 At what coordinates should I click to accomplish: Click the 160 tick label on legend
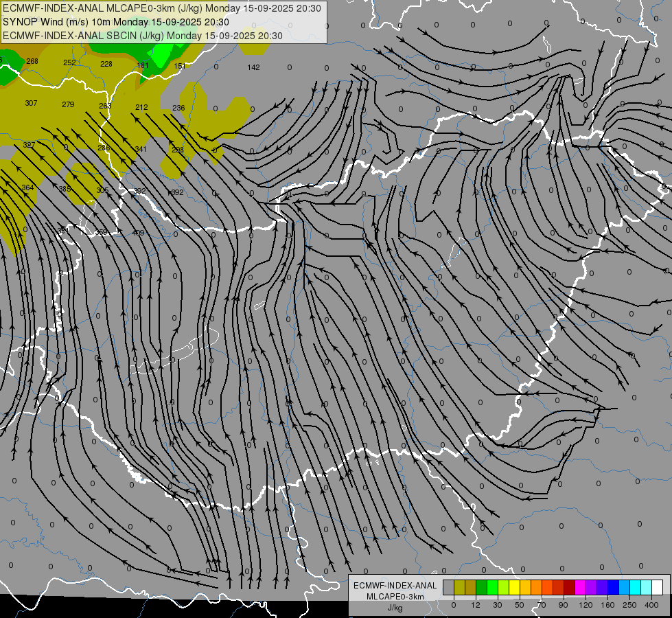point(607,605)
